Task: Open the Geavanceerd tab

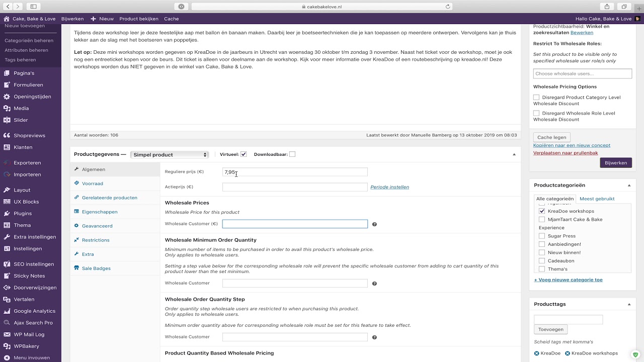Action: tap(115, 226)
